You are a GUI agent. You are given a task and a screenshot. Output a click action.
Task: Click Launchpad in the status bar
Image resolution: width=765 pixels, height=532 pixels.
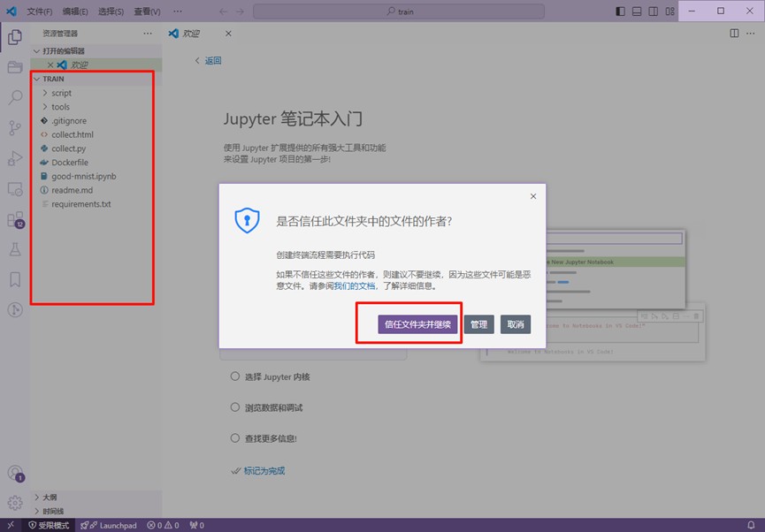point(108,525)
